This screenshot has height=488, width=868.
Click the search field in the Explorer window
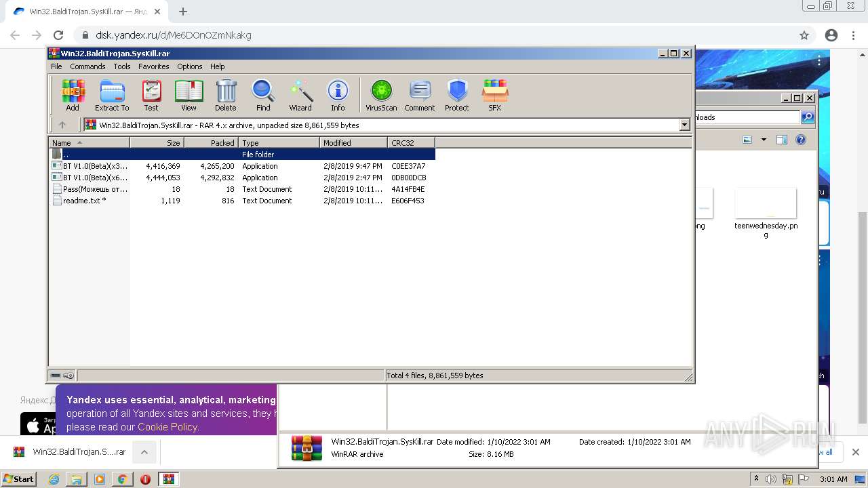[747, 117]
